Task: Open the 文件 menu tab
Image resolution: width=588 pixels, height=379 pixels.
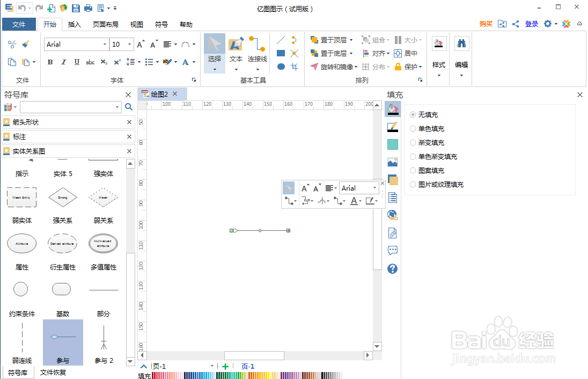Action: [19, 24]
